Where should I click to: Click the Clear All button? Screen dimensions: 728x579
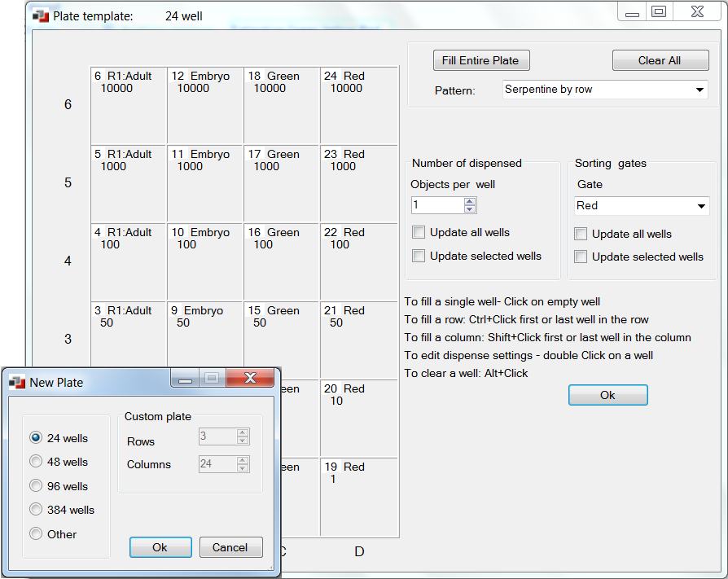pos(660,60)
